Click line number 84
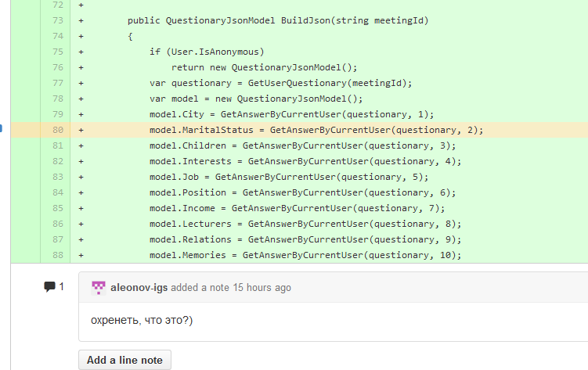 point(58,192)
